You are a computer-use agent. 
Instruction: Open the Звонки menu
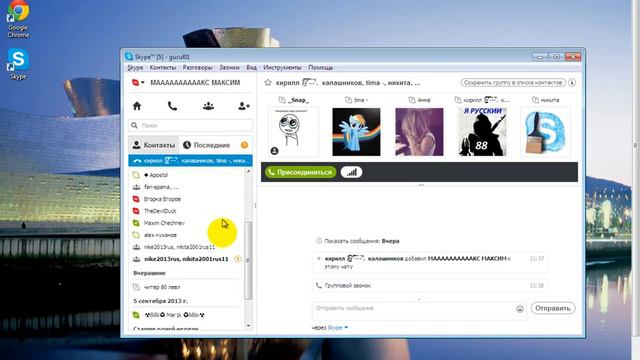coord(229,67)
